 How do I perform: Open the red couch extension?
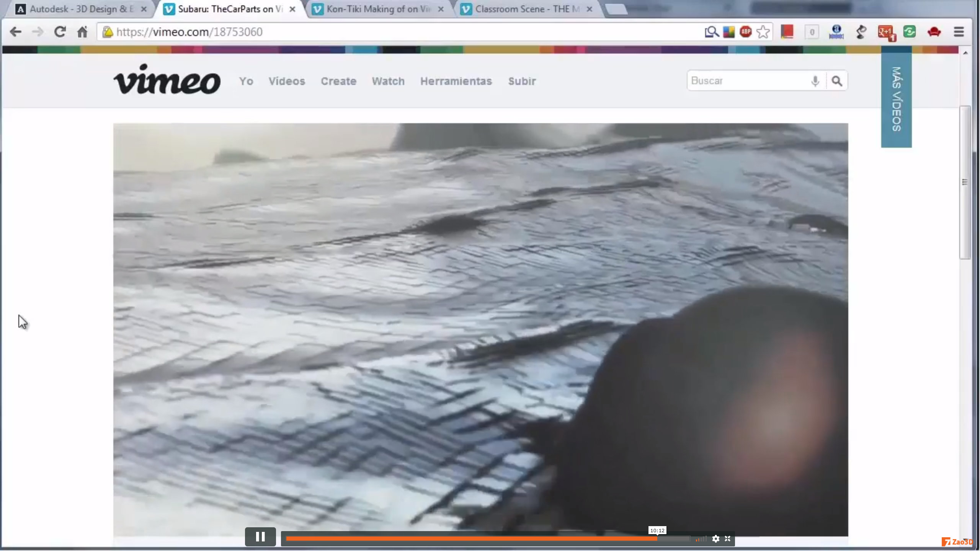click(x=934, y=32)
